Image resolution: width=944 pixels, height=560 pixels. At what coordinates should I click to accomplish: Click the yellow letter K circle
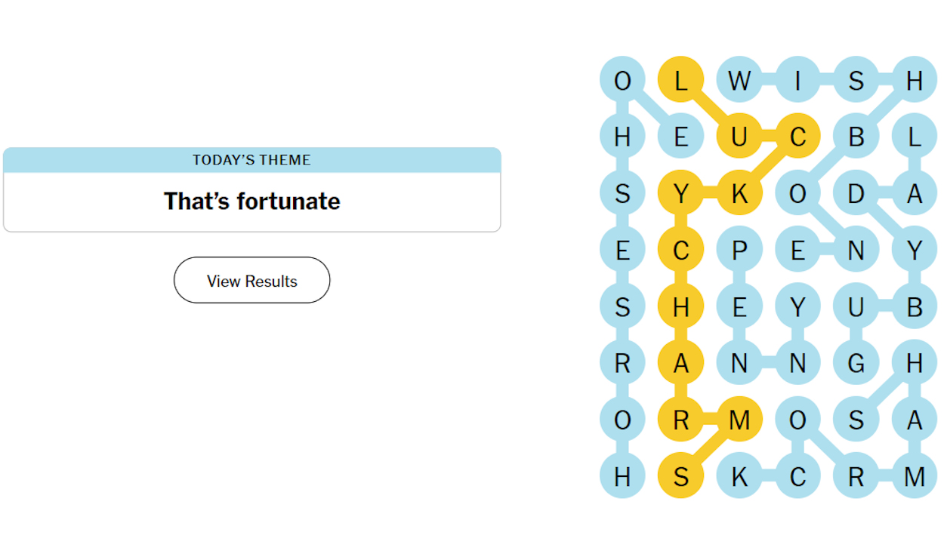[739, 193]
